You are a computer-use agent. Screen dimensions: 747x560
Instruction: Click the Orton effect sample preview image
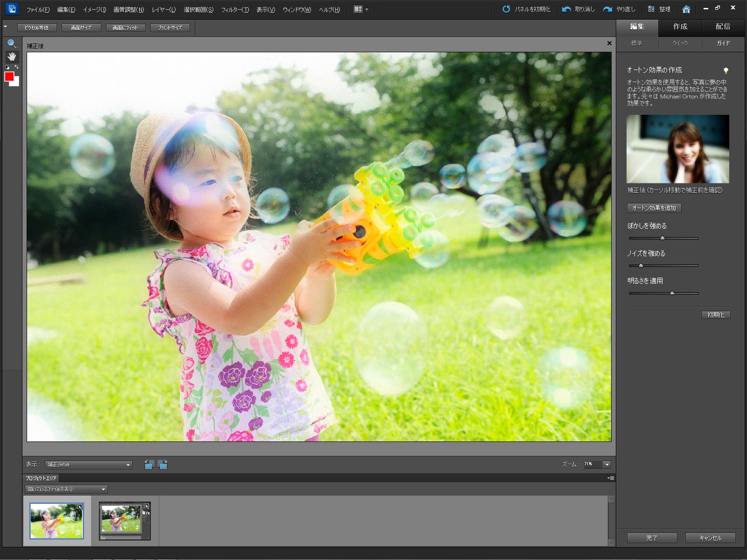(678, 149)
